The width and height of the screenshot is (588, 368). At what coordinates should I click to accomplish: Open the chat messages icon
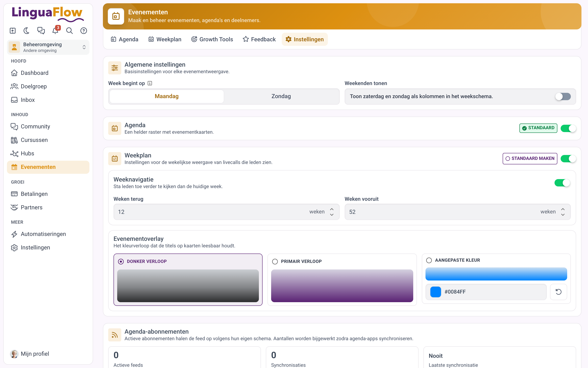tap(41, 31)
